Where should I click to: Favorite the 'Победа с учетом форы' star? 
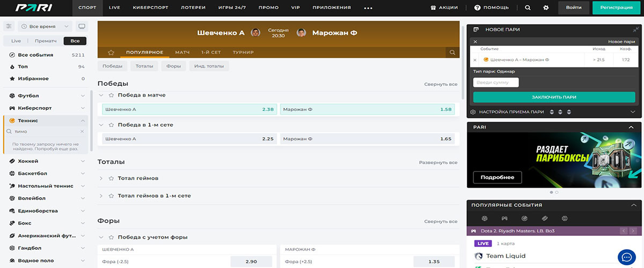point(111,237)
